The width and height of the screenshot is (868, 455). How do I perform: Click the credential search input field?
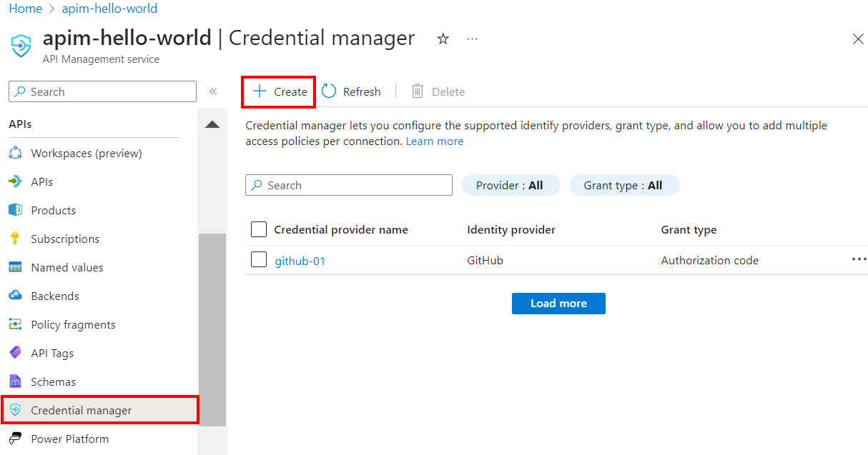(x=348, y=185)
